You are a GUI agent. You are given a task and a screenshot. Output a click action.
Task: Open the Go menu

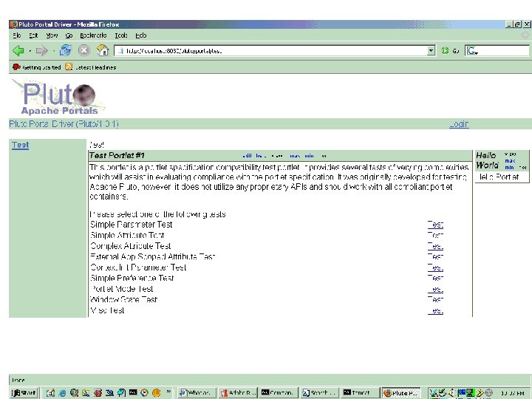click(x=69, y=35)
